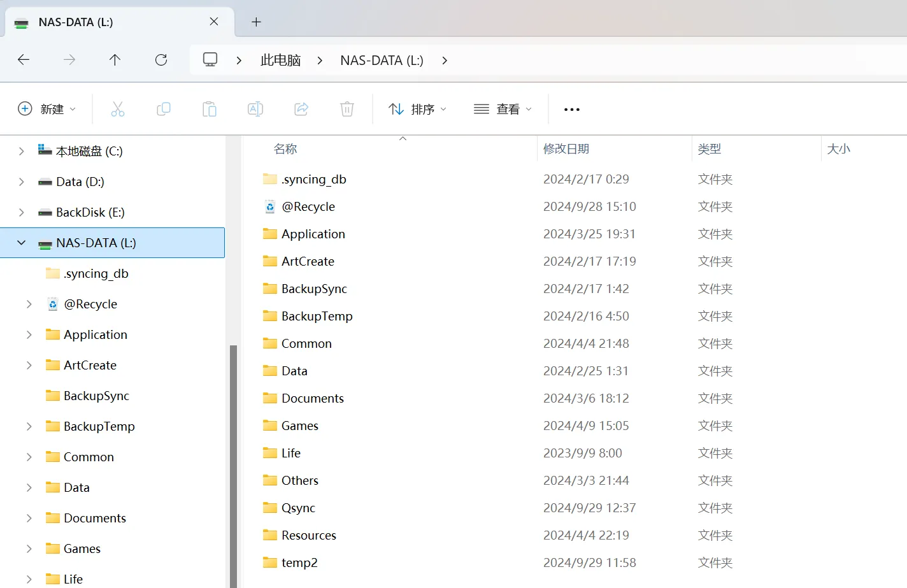Viewport: 907px width, 588px height.
Task: Collapse the NAS-DATA (L:) tree node
Action: 22,243
